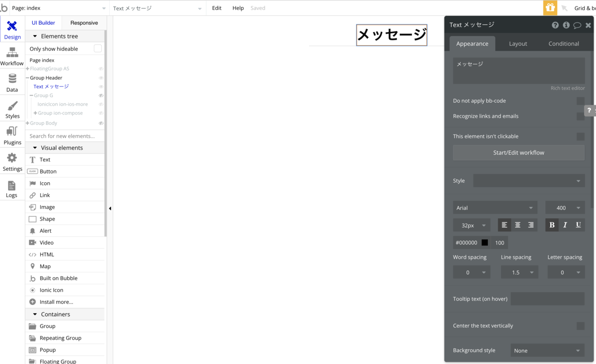Toggle visibility eye for FloatingGroup AS
The width and height of the screenshot is (596, 364).
[x=101, y=69]
